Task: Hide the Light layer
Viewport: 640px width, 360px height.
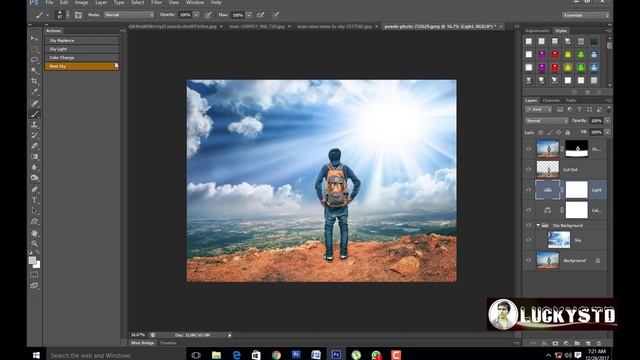Action: pyautogui.click(x=529, y=190)
